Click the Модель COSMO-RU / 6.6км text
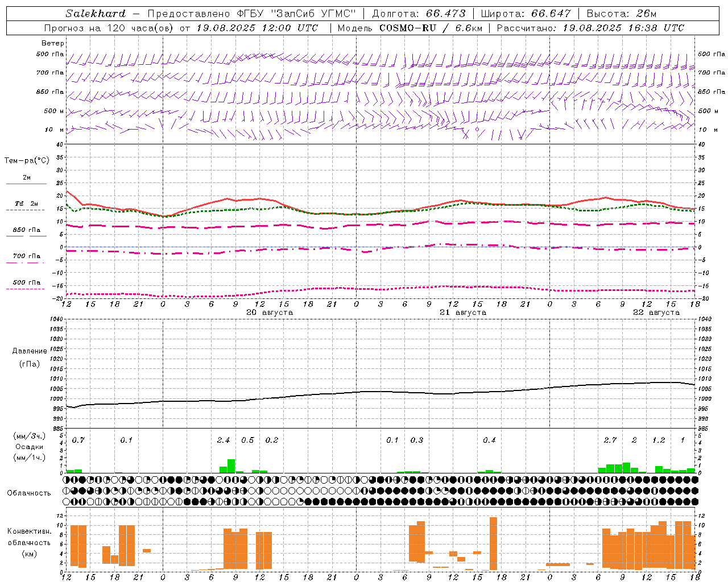The image size is (728, 582). [x=409, y=28]
